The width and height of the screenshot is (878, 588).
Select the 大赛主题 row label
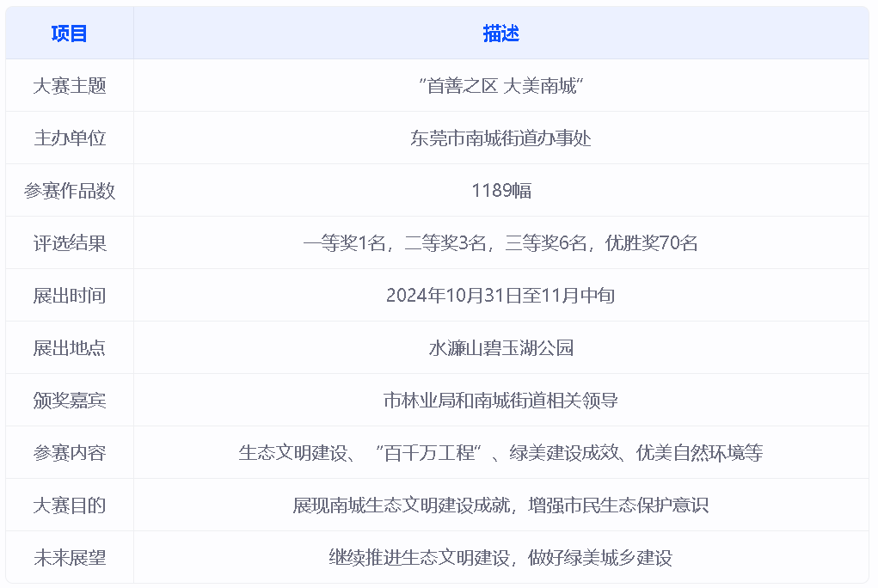click(x=70, y=86)
